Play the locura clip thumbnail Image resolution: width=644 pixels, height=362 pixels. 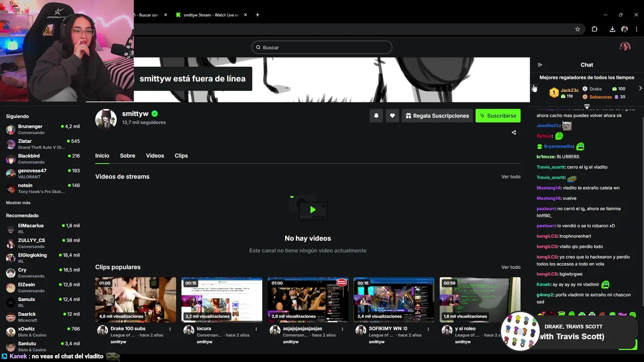pos(222,300)
